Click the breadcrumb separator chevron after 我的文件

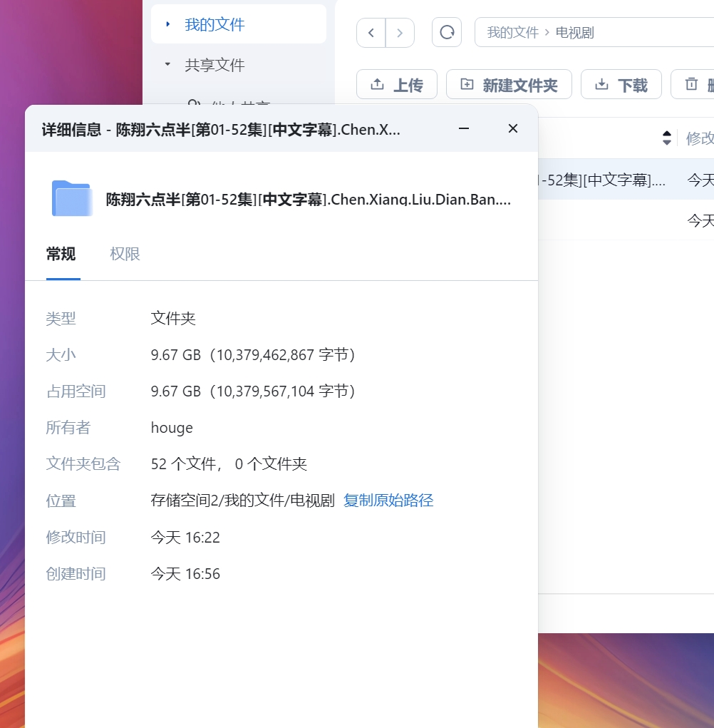[x=547, y=33]
